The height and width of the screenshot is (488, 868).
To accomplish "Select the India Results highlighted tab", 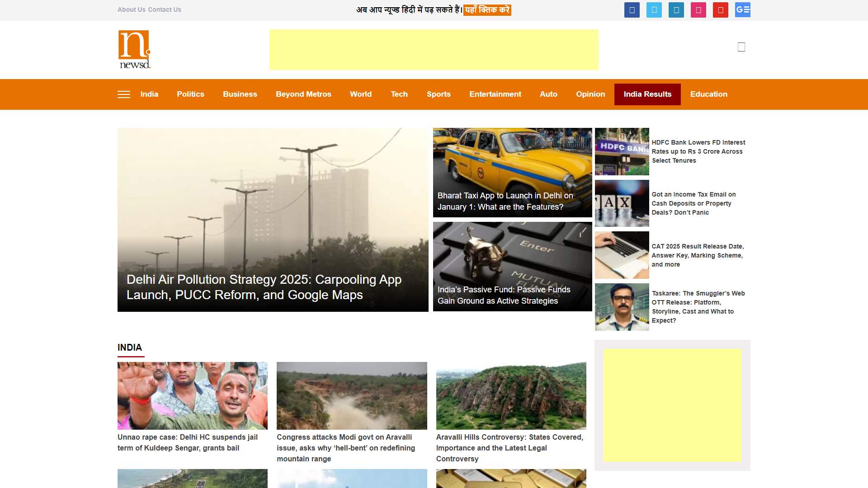I will point(647,94).
